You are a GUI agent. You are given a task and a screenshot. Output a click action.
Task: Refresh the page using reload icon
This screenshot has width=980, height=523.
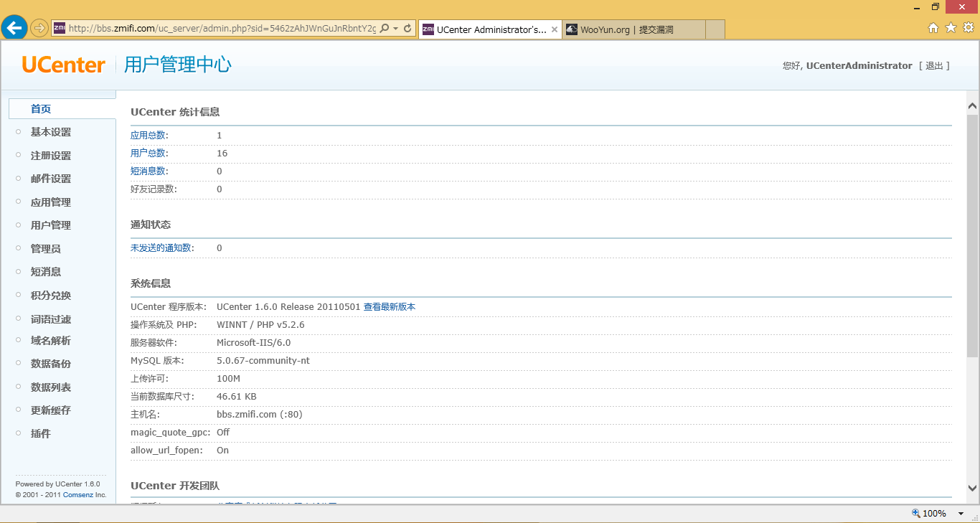pos(407,29)
